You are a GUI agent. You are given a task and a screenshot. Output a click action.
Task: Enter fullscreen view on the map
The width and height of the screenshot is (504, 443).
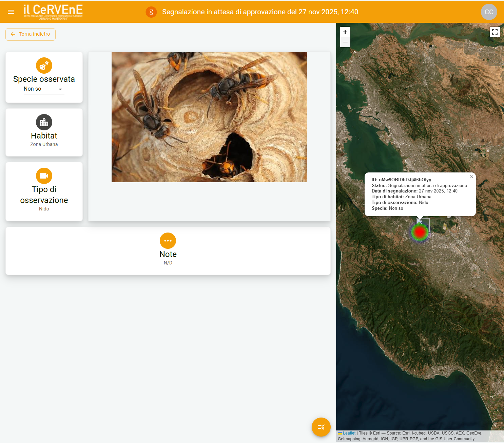tap(495, 32)
